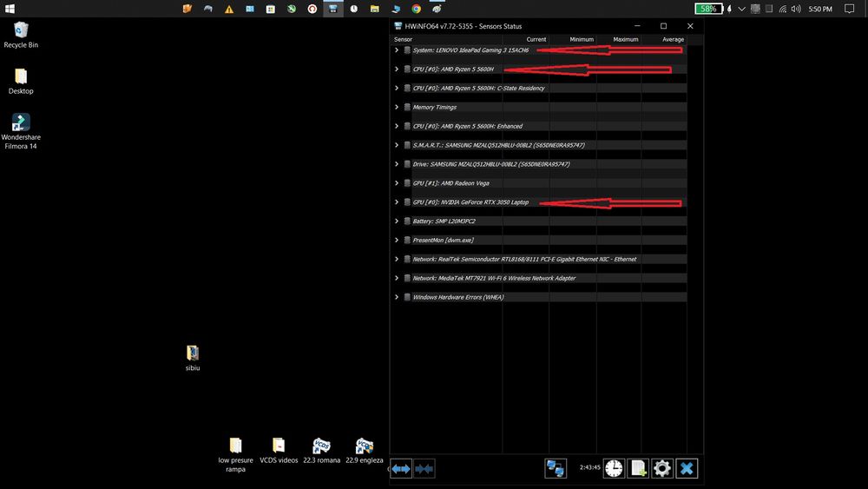Open the Windows Start menu
This screenshot has height=489, width=868.
10,9
